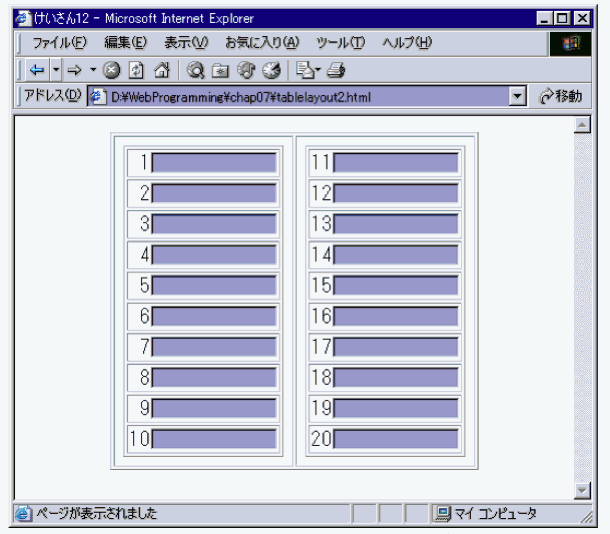Image resolution: width=610 pixels, height=534 pixels.
Task: Select the text field labeled 15
Action: click(396, 286)
